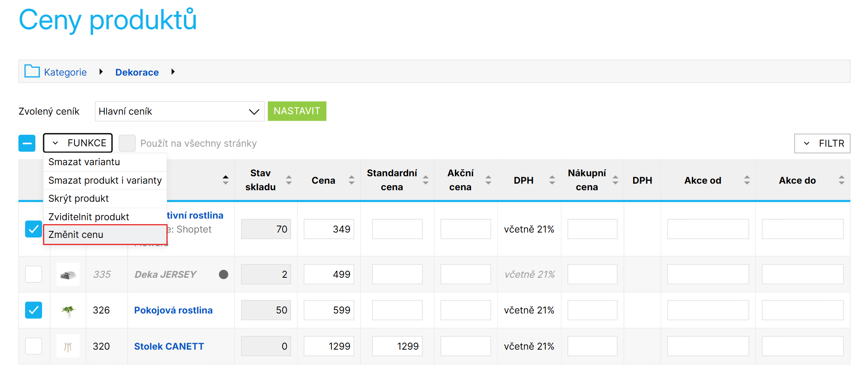This screenshot has height=371, width=868.
Task: Click Akce od field for Pokojová rostlina
Action: click(708, 310)
